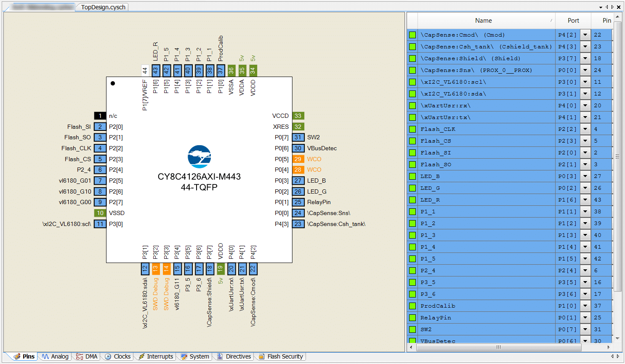Sort pin table by Name column header

click(x=483, y=21)
